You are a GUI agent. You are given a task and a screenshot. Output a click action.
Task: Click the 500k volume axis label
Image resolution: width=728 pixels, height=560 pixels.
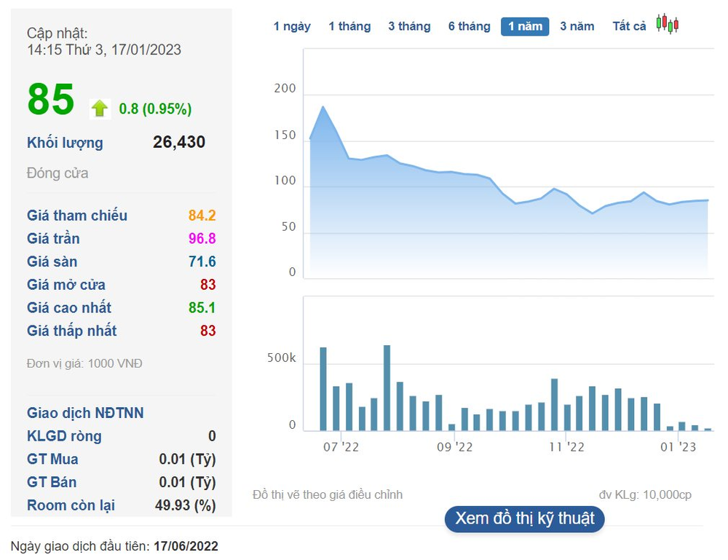tap(281, 358)
